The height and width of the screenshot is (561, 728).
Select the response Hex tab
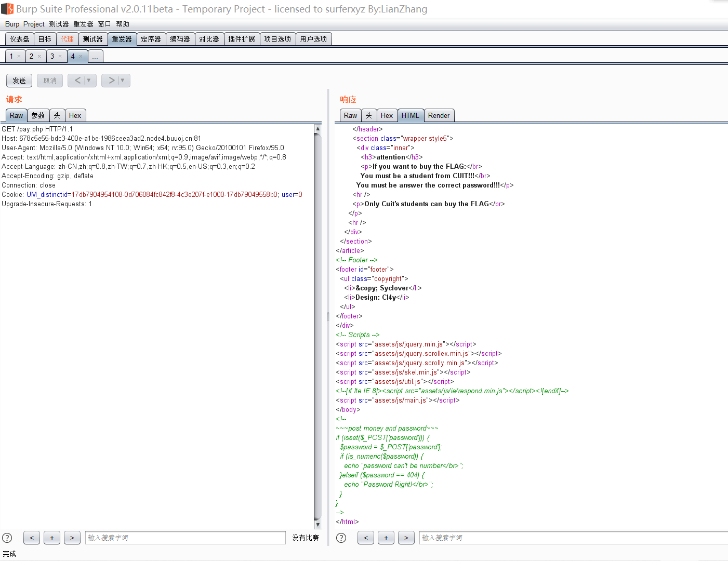coord(387,115)
